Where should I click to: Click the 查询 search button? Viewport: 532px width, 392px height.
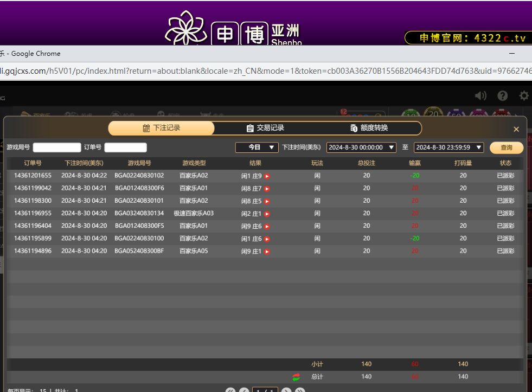click(x=507, y=147)
